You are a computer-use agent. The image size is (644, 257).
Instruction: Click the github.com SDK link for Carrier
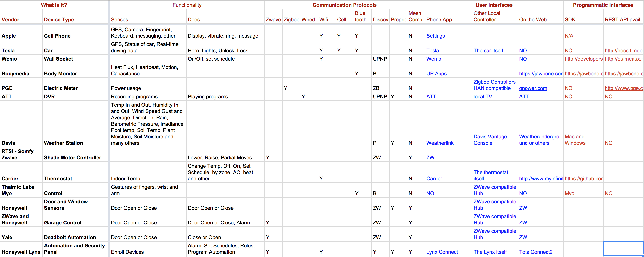pyautogui.click(x=584, y=179)
